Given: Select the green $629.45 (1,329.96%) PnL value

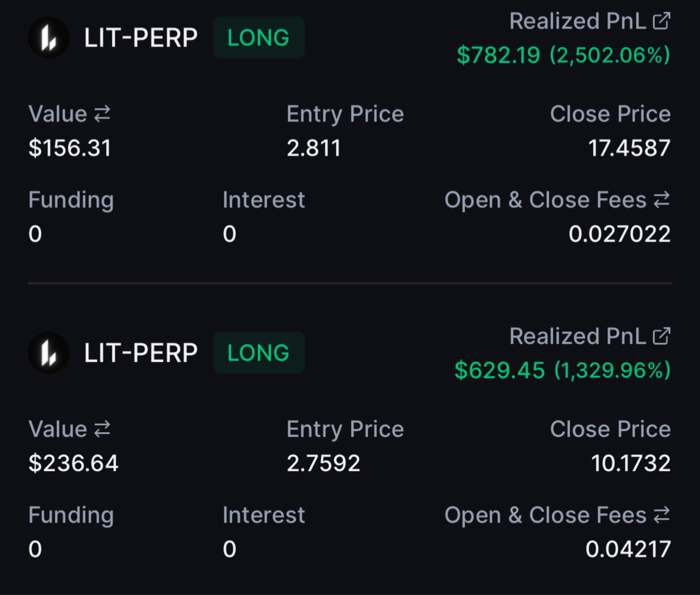Looking at the screenshot, I should 562,370.
